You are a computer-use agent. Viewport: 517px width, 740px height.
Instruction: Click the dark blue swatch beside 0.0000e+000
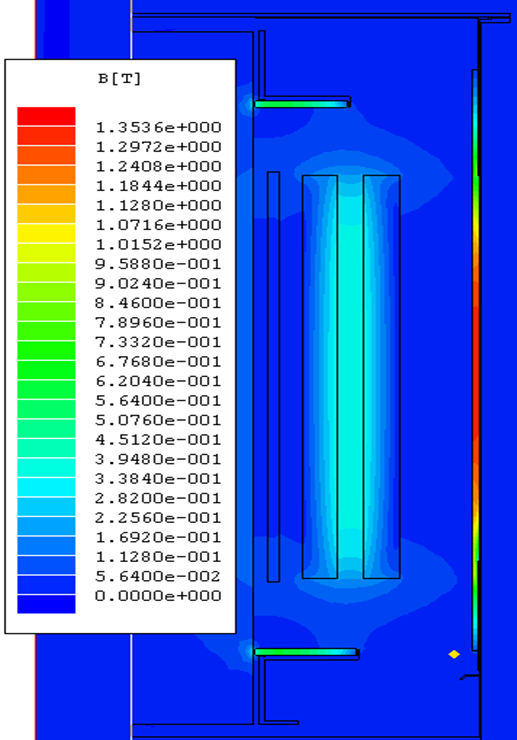tap(46, 604)
